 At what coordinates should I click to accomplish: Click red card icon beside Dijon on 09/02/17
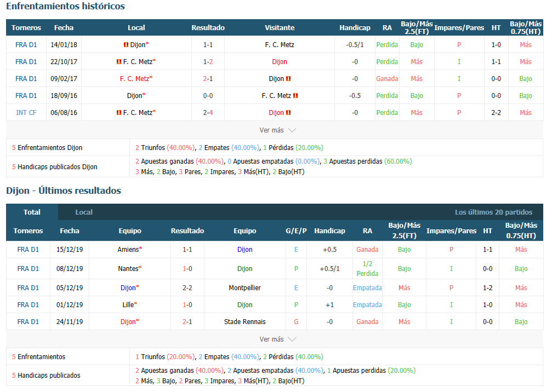click(288, 79)
